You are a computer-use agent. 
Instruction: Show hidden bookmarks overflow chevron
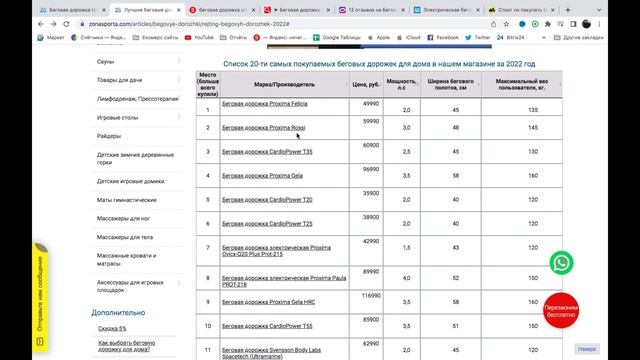pos(544,38)
